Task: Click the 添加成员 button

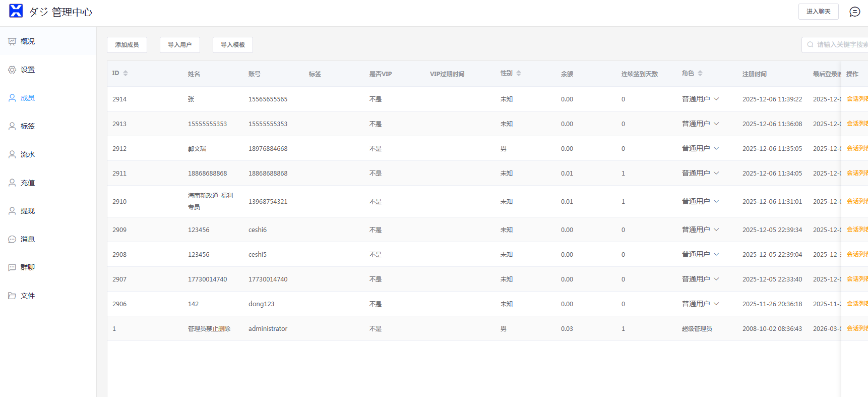Action: (x=127, y=45)
